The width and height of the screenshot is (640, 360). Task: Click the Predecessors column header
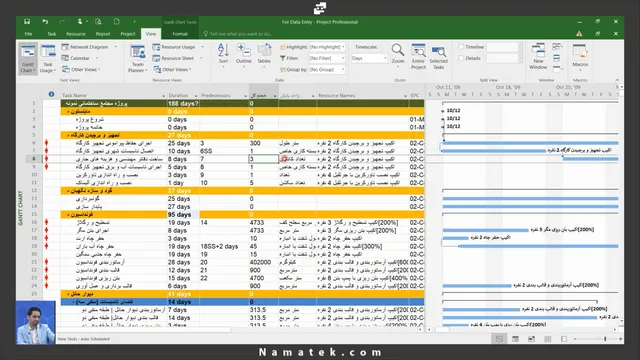[216, 96]
